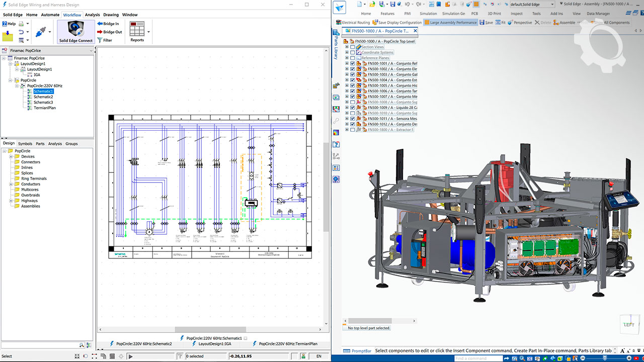Check the Section Views checkbox
Viewport: 644px width, 362px height.
pyautogui.click(x=352, y=47)
